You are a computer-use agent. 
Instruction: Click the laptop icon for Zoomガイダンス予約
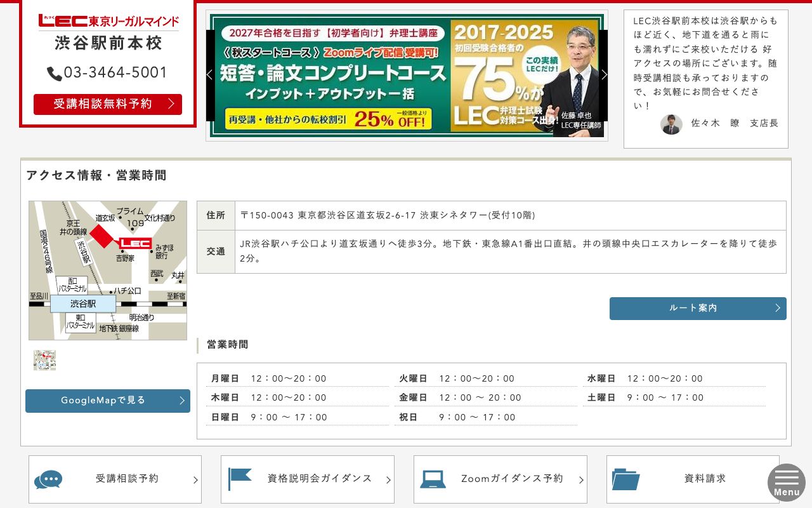(433, 479)
